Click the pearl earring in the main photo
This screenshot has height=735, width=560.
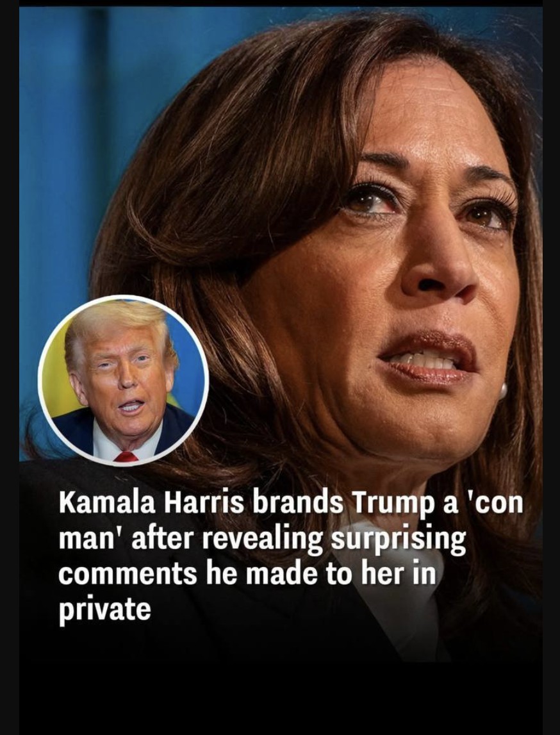pos(503,391)
